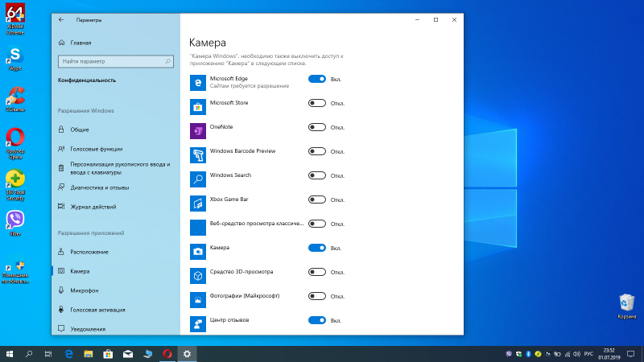644x362 pixels.
Task: Click the OneNote app icon in list
Action: pyautogui.click(x=198, y=130)
